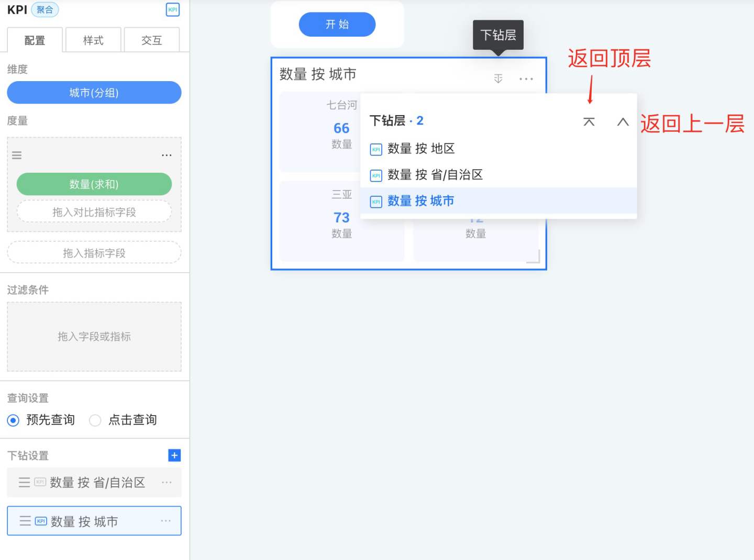The width and height of the screenshot is (754, 560).
Task: Choose 数量 按 省/自治区 in drill-down list
Action: pos(435,175)
